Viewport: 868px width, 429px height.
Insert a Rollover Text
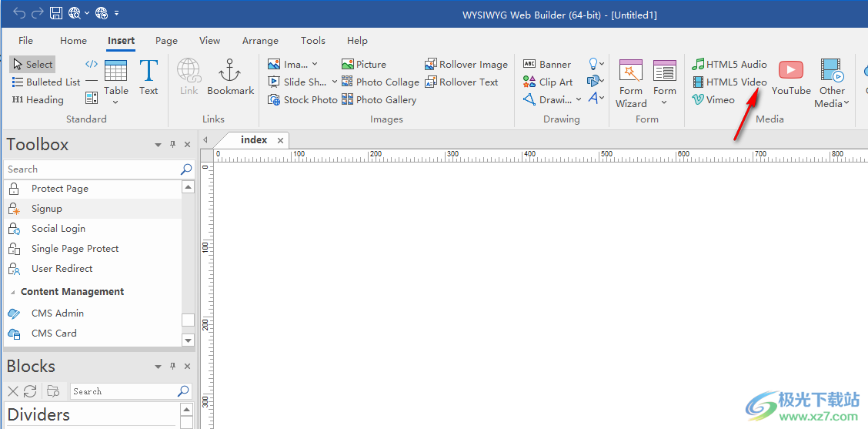(x=461, y=82)
